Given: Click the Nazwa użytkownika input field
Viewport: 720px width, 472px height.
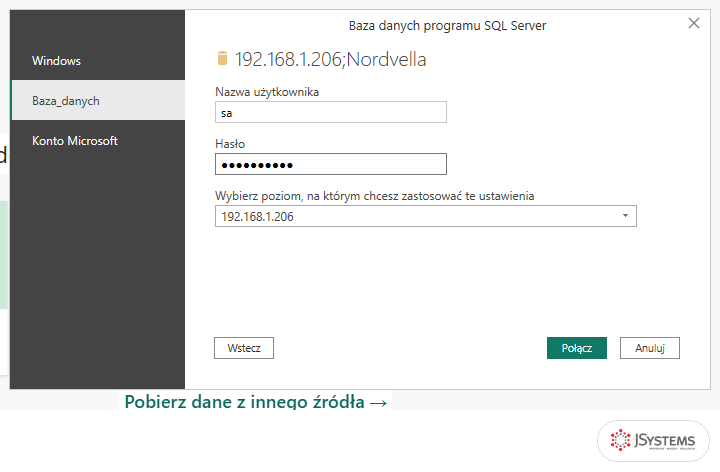Looking at the screenshot, I should coord(331,112).
